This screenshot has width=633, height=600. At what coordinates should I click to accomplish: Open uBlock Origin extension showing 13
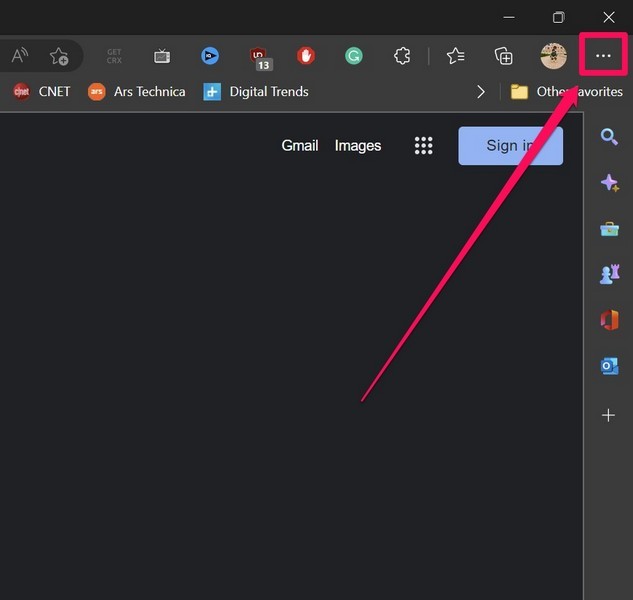click(x=261, y=59)
